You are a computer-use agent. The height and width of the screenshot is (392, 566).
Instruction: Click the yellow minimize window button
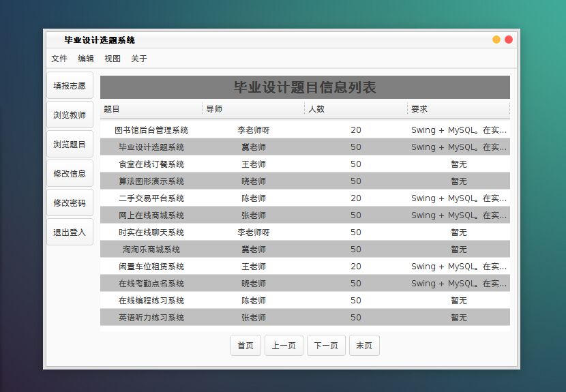[496, 40]
